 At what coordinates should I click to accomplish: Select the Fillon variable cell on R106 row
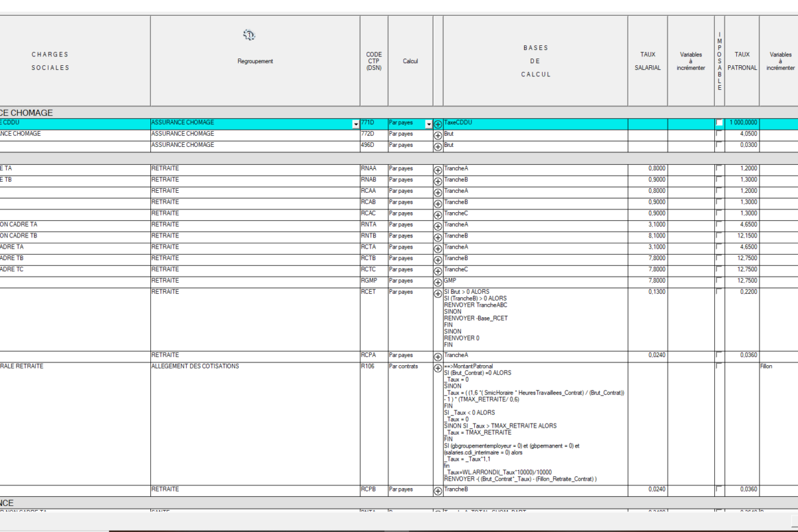tap(778, 366)
